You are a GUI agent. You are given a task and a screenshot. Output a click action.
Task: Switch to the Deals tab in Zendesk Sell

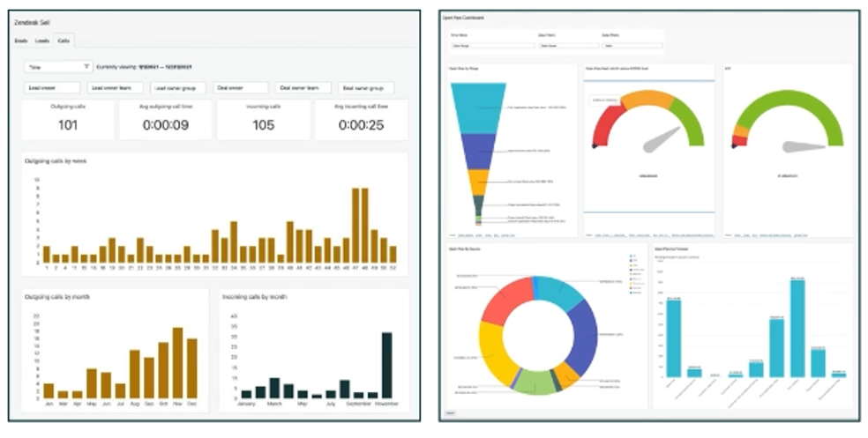[x=21, y=41]
